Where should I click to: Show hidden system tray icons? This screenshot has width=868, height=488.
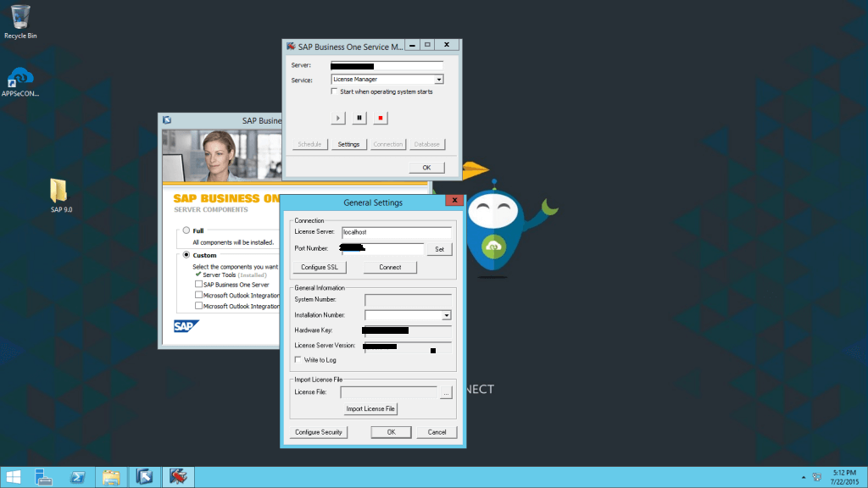coord(804,477)
